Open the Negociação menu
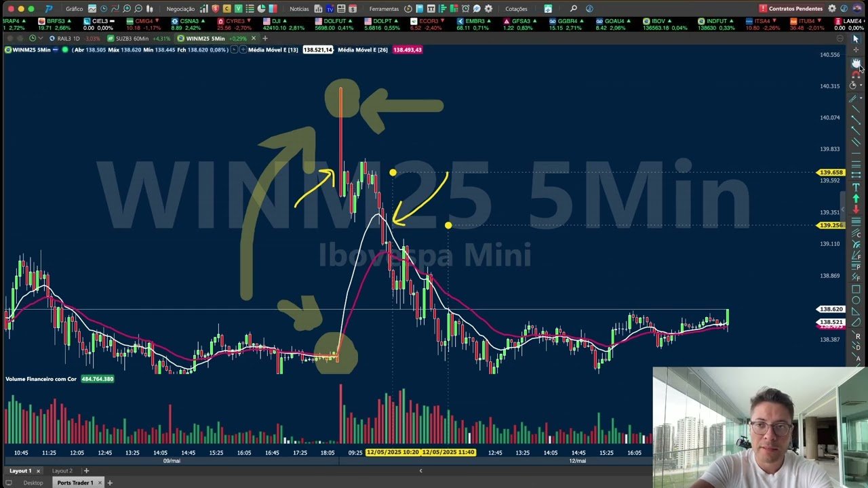Image resolution: width=868 pixels, height=488 pixels. [x=180, y=9]
